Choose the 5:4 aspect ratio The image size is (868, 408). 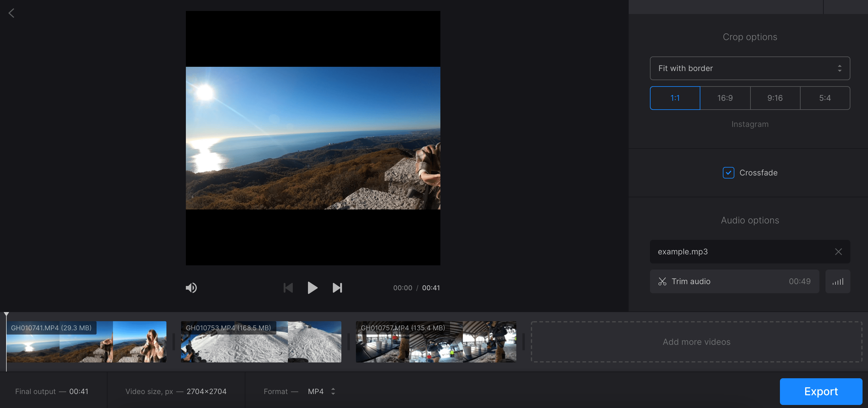(825, 98)
